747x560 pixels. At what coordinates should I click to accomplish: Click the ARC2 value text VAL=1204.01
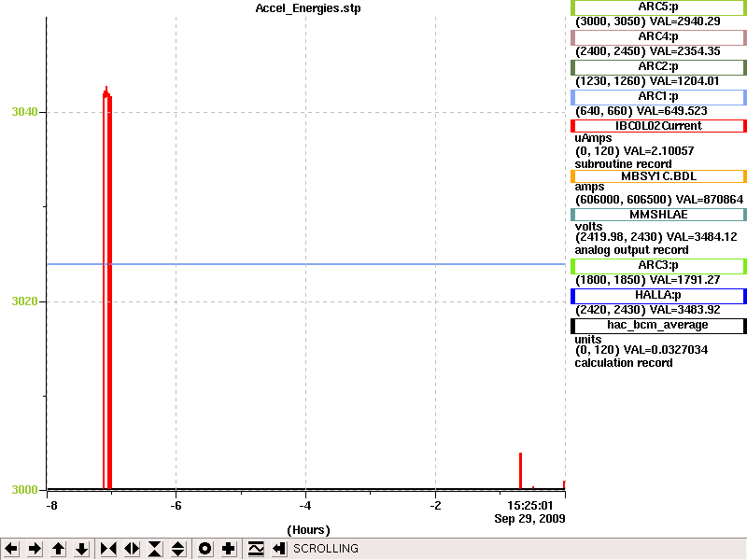(684, 81)
